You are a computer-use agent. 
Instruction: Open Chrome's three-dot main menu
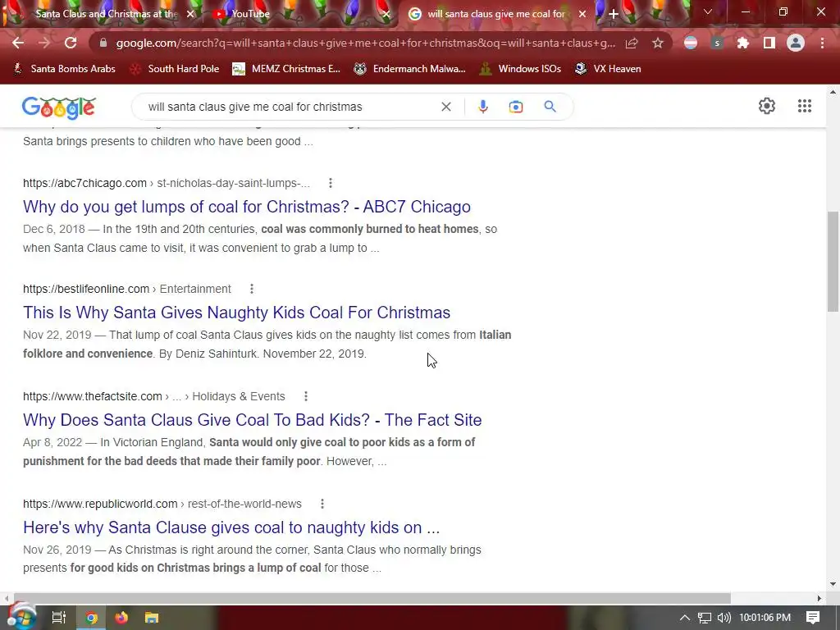click(822, 43)
